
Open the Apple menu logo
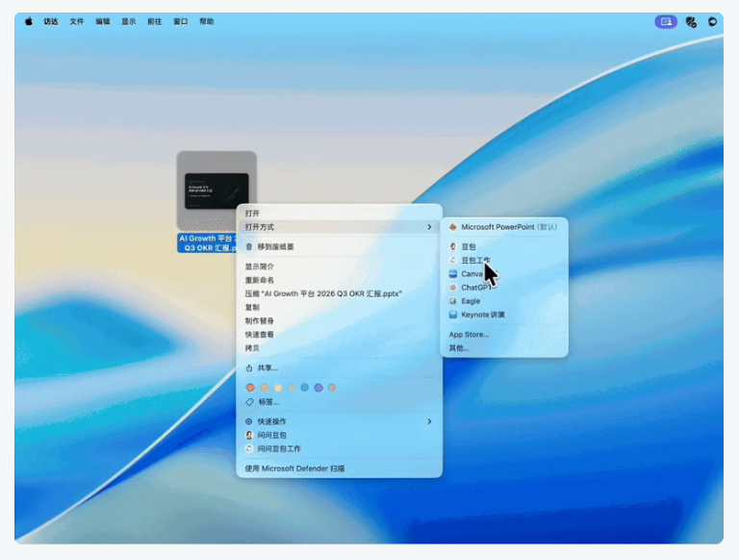click(29, 22)
